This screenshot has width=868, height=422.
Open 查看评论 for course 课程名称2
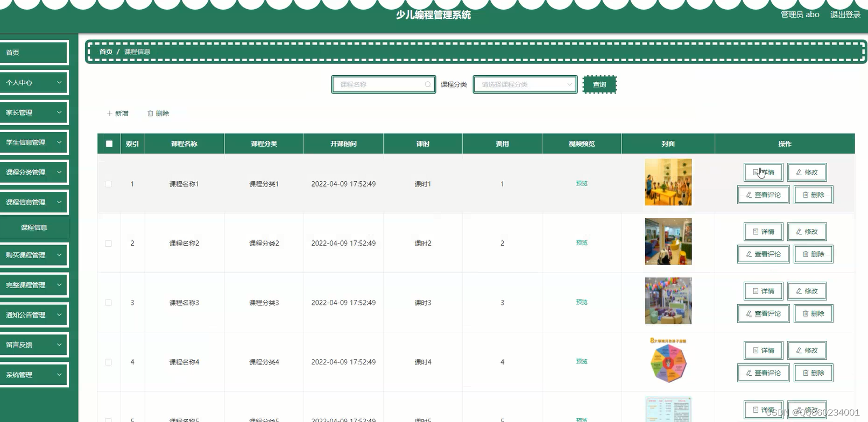pos(763,254)
